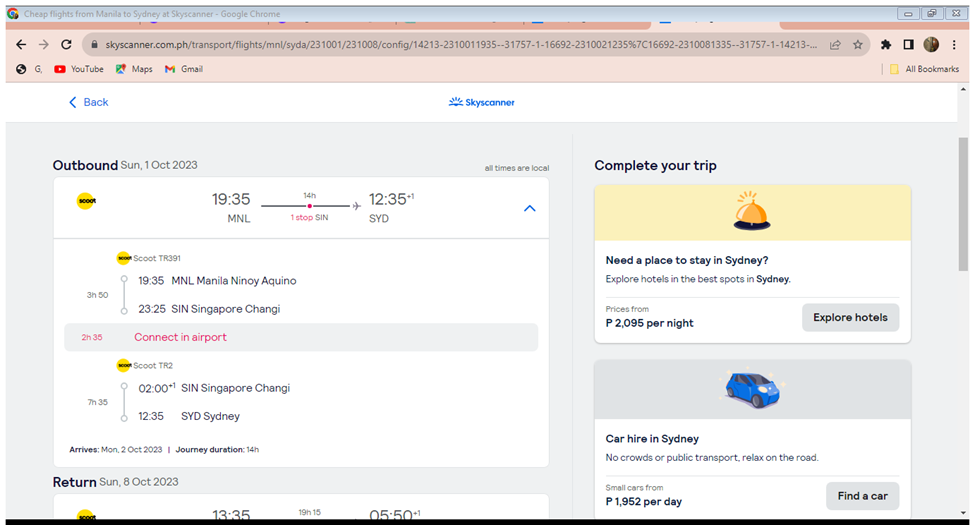Viewport: 975px width, 525px height.
Task: Click the hotel bell illustration
Action: [x=752, y=211]
